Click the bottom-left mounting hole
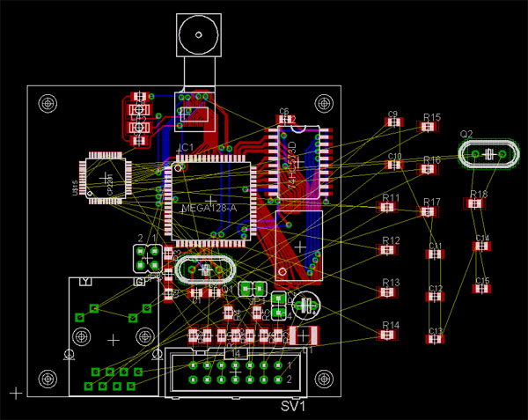This screenshot has height=420, width=528. [48, 379]
